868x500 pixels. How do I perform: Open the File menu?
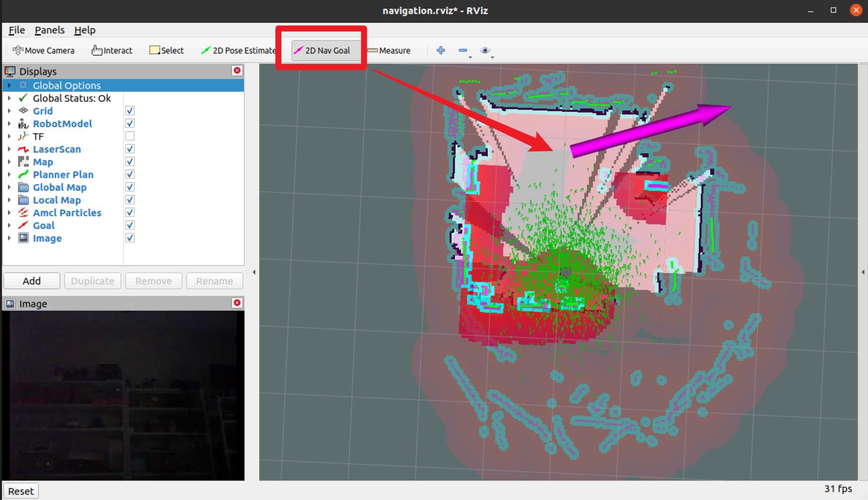tap(16, 30)
